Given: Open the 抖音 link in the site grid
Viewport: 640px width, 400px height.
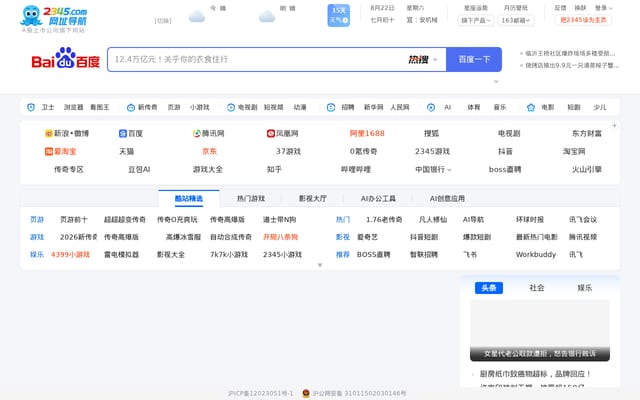Looking at the screenshot, I should tap(505, 151).
